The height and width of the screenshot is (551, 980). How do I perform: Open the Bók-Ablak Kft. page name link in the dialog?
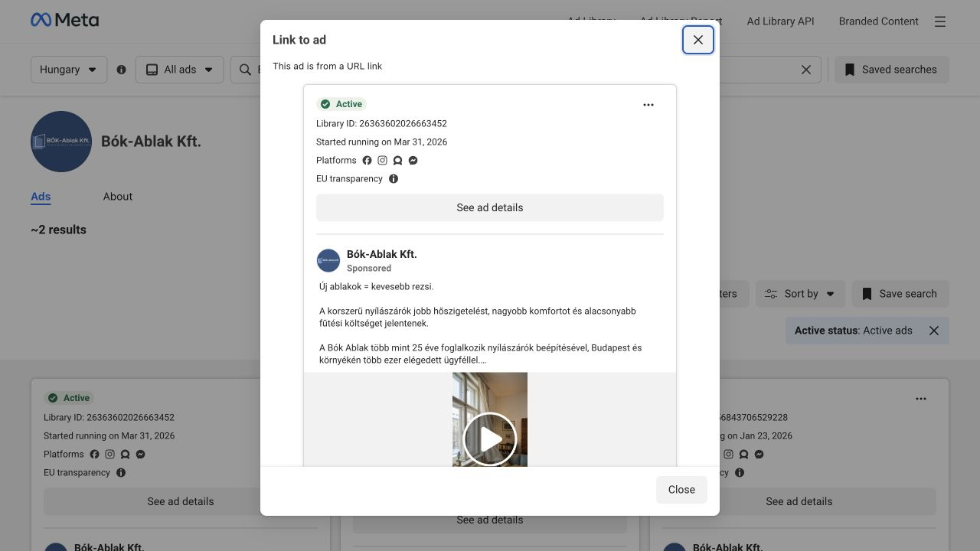pos(382,254)
